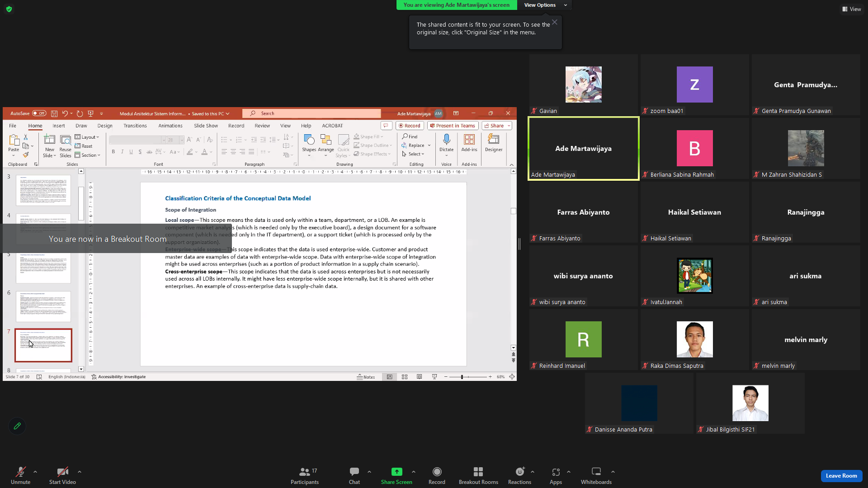Toggle Underline formatting
The height and width of the screenshot is (488, 868).
pyautogui.click(x=131, y=152)
